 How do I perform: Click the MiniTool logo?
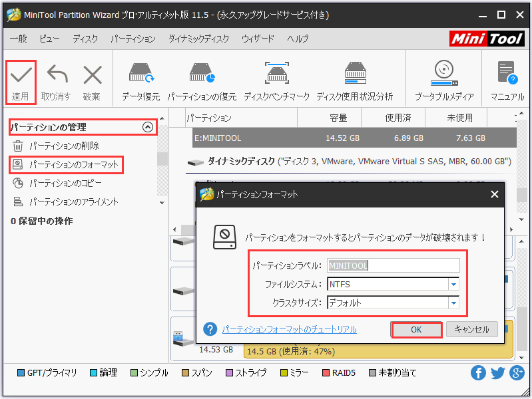click(x=487, y=39)
